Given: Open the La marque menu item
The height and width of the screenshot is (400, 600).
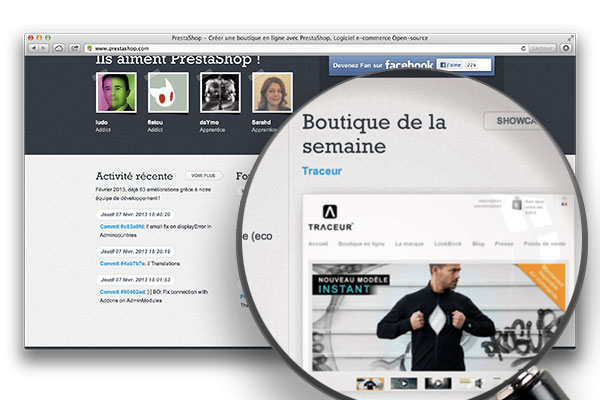Looking at the screenshot, I should coord(409,244).
